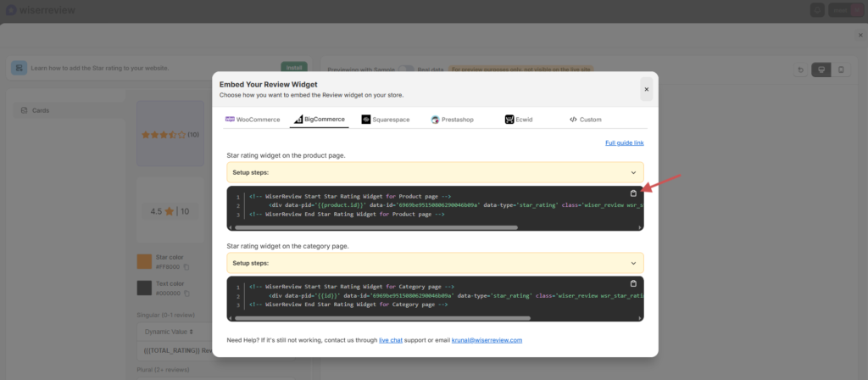Switch preview to desktop view
This screenshot has height=380, width=868.
coord(820,70)
